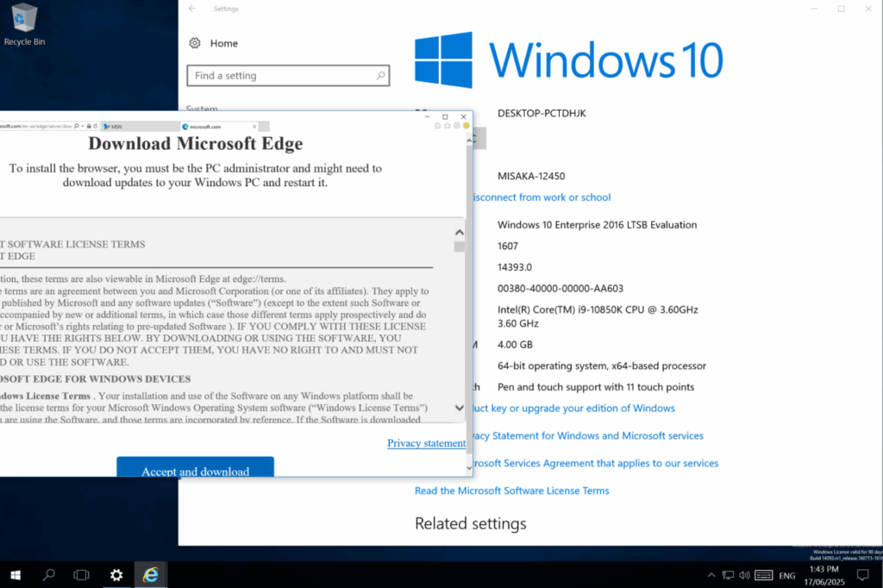Select the organization name MISAKA-12450
Viewport: 883px width, 588px height.
point(531,176)
